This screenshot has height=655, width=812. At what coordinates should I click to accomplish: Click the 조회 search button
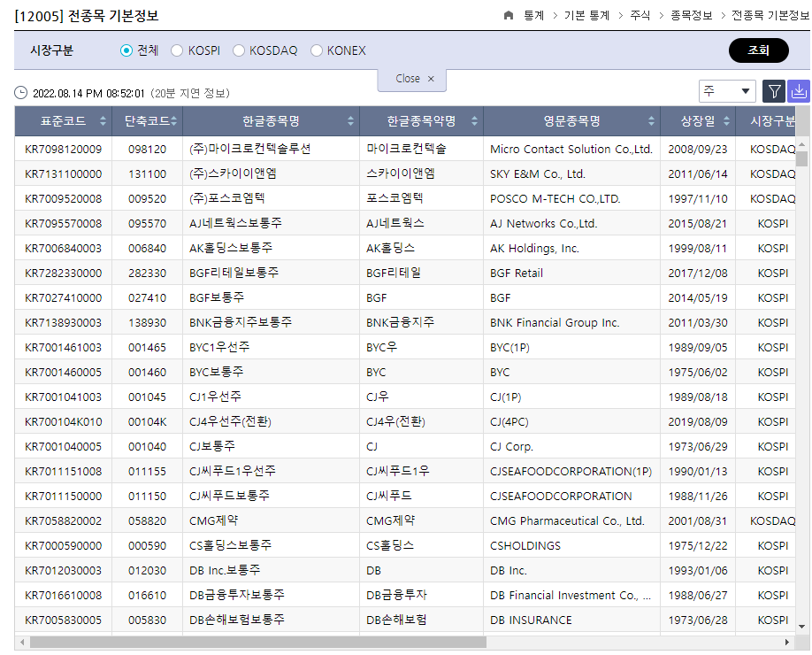(759, 50)
